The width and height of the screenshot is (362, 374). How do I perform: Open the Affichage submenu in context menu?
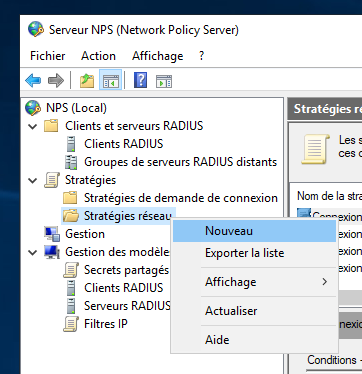coord(254,282)
